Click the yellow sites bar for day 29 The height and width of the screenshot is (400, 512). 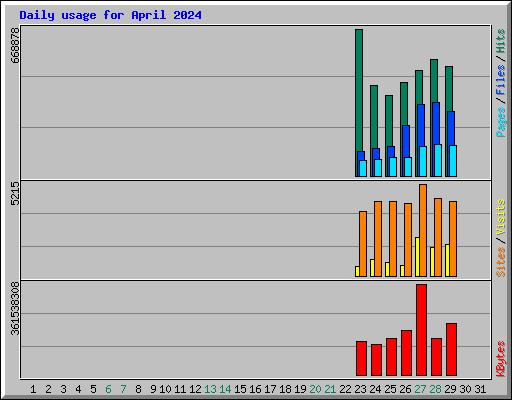coord(447,260)
